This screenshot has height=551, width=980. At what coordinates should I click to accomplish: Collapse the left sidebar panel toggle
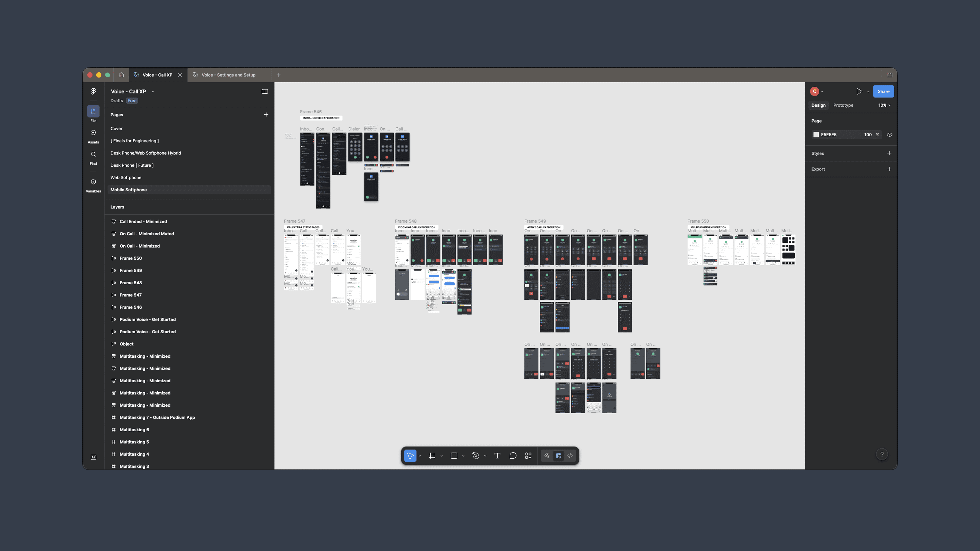pyautogui.click(x=265, y=91)
